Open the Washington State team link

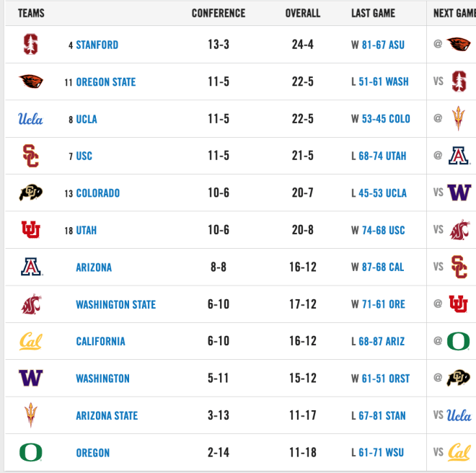pos(115,304)
